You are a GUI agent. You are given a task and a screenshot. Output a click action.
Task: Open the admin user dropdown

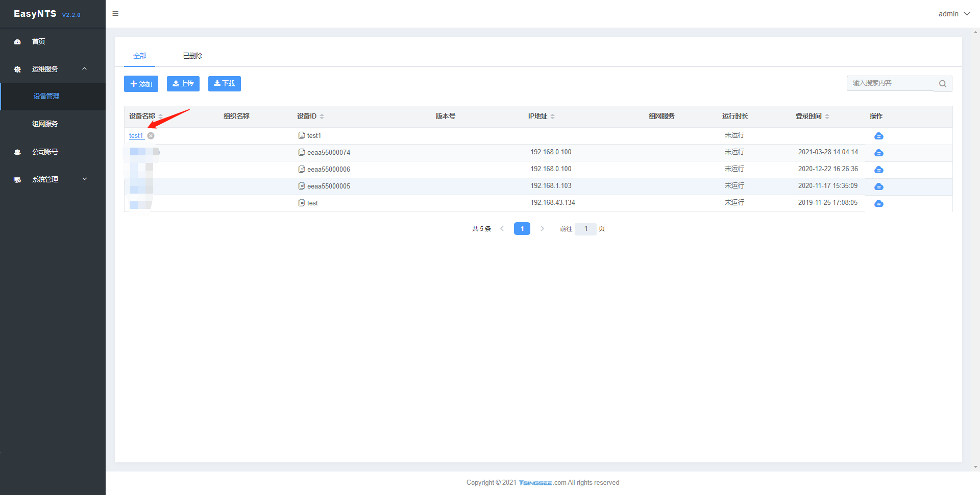954,14
